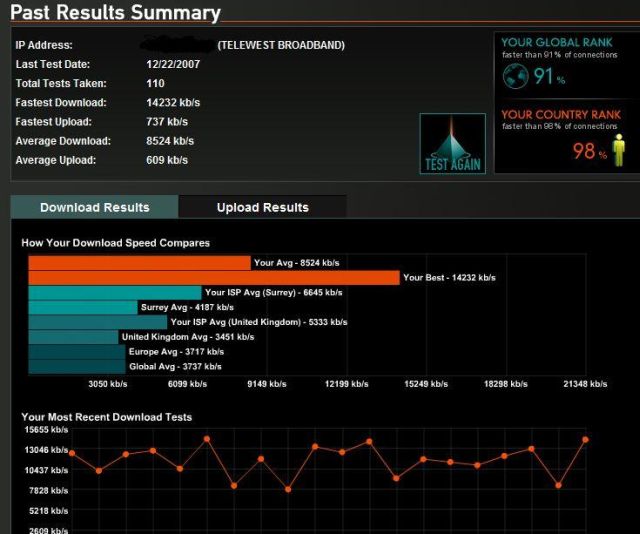Click first data point in recent download tests
This screenshot has height=534, width=640.
71,453
